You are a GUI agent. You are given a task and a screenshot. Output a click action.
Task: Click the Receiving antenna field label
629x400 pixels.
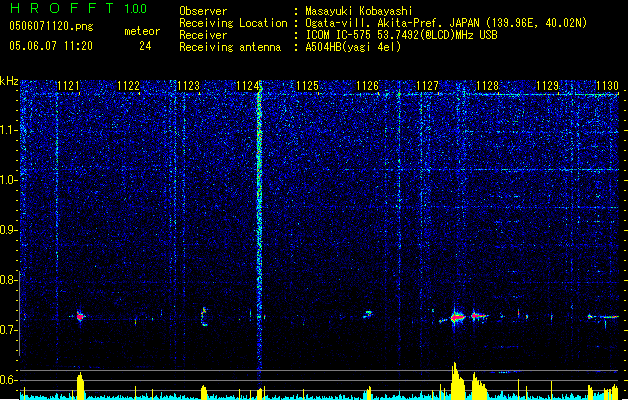point(230,47)
